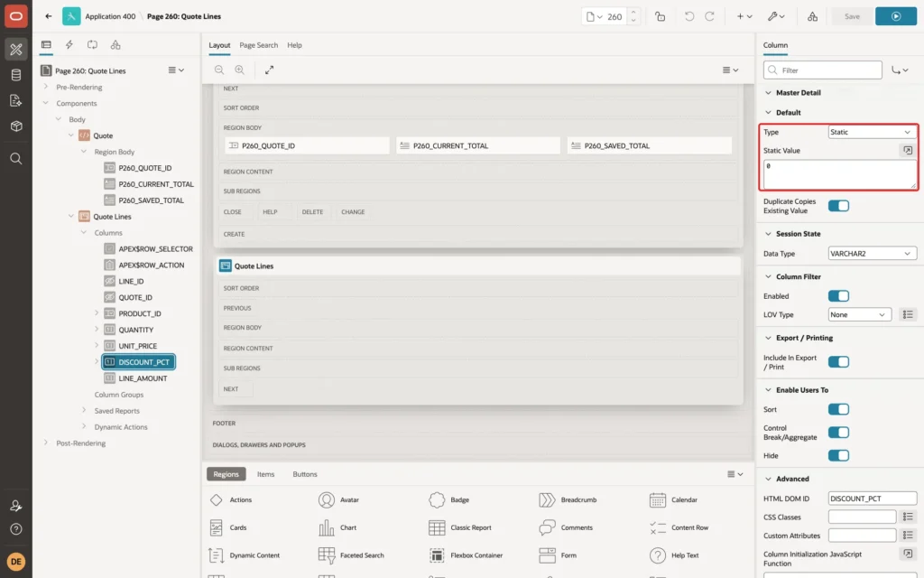
Task: Expand the Saved Reports tree node
Action: click(84, 411)
